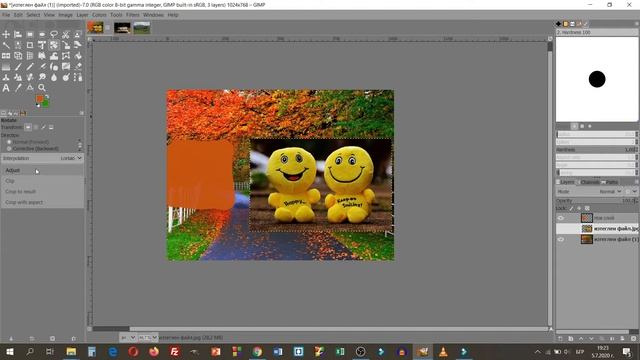Image resolution: width=640 pixels, height=360 pixels.
Task: Choose Clip clipping option
Action: [x=42, y=181]
